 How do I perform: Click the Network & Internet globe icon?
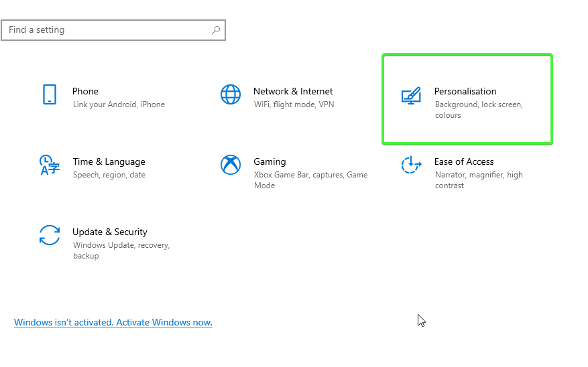coord(231,94)
